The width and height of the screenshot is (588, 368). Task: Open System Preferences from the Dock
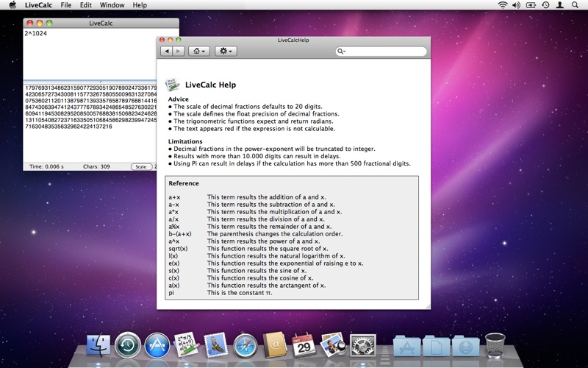(362, 345)
